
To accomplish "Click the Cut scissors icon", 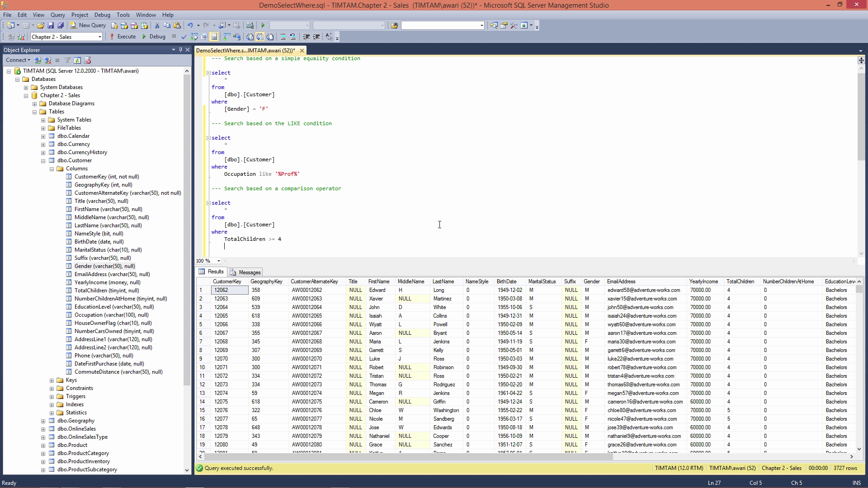I will click(x=157, y=25).
